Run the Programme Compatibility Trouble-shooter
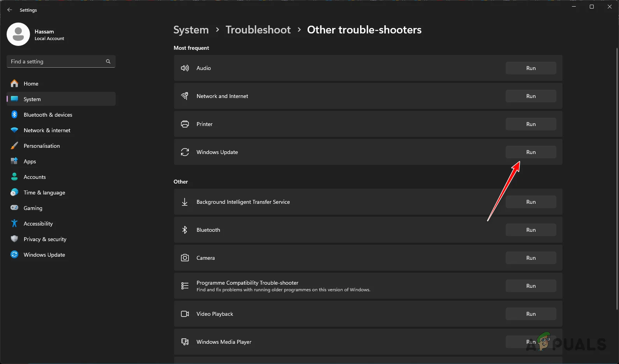This screenshot has height=364, width=619. coord(531,286)
